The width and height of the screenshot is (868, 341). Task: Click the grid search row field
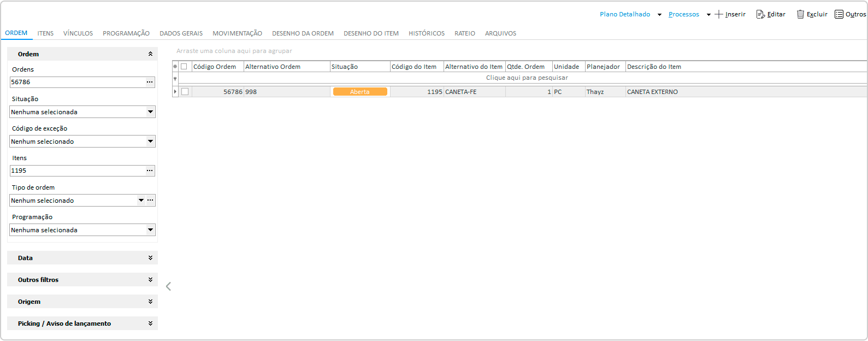[x=527, y=78]
